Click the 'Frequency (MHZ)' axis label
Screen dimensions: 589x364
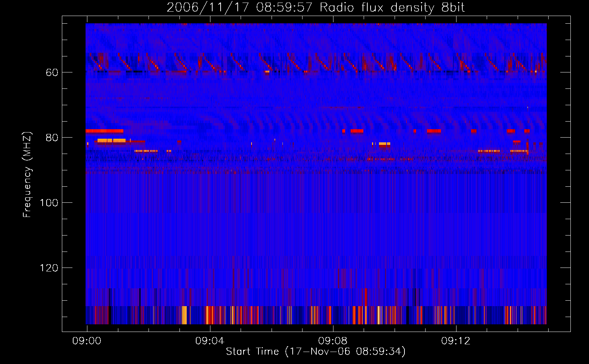tap(27, 174)
